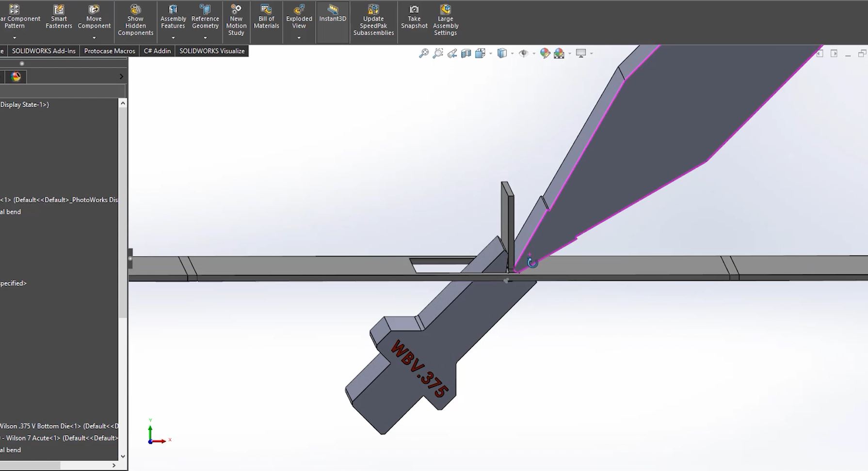This screenshot has height=471, width=868.
Task: Select 'Wilson 7 Acute<1>' component in tree
Action: tap(59, 438)
